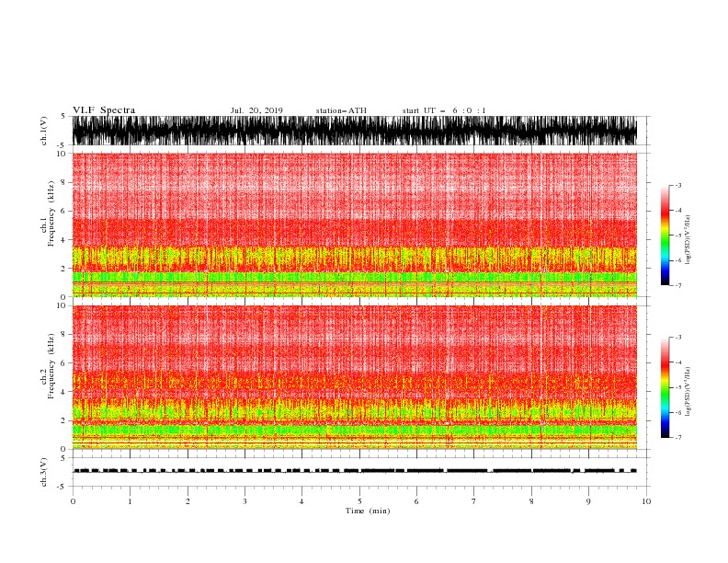Select the ch.2 "Frequency (kHz)" axis label
Viewport: 728px width, 563px height.
coord(51,366)
